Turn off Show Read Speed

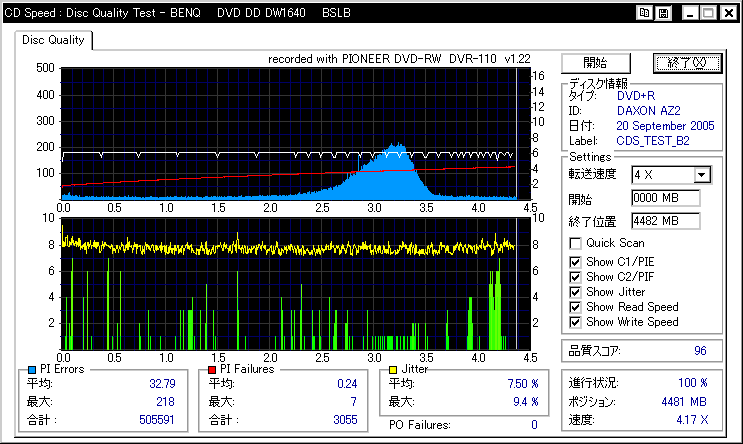(x=575, y=307)
